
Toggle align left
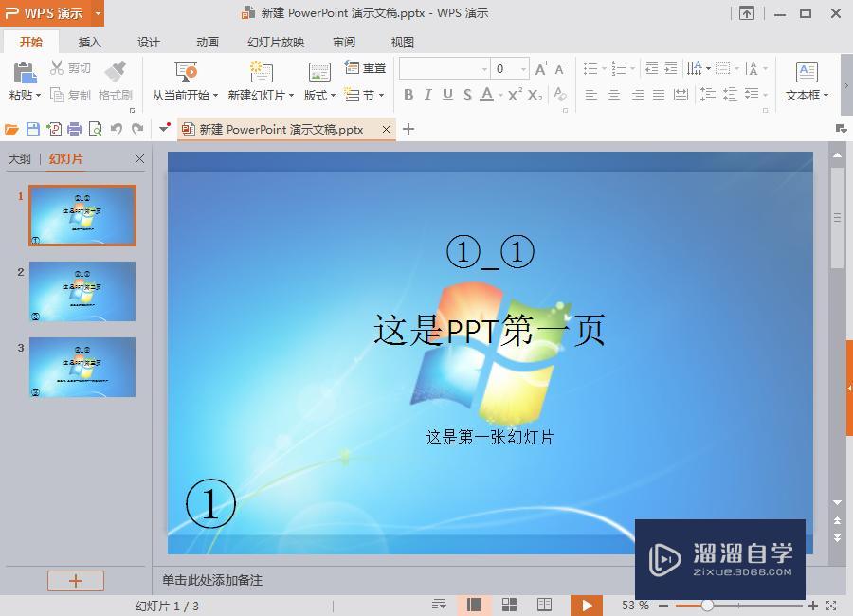click(591, 95)
